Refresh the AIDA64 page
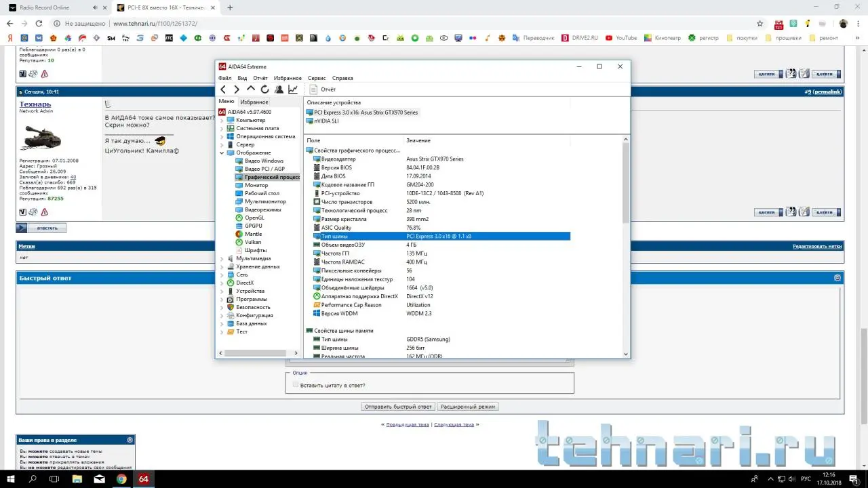This screenshot has width=868, height=488. pos(264,89)
